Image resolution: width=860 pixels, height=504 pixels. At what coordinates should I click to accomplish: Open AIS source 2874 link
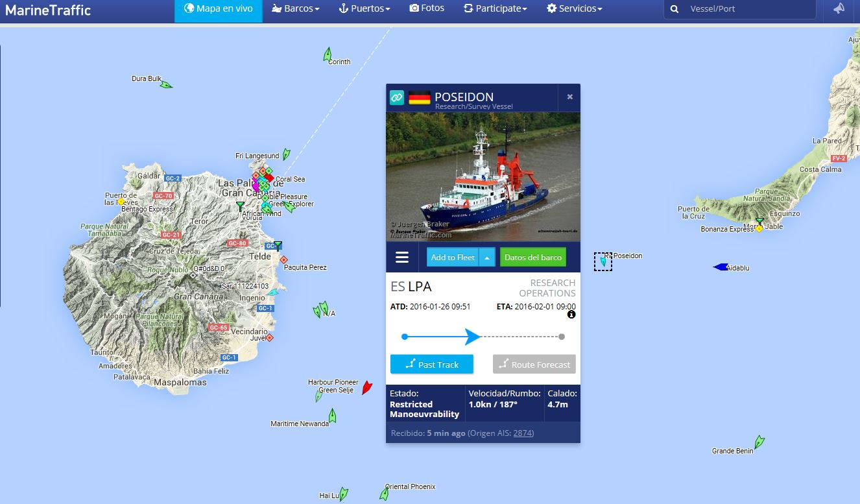coord(522,433)
